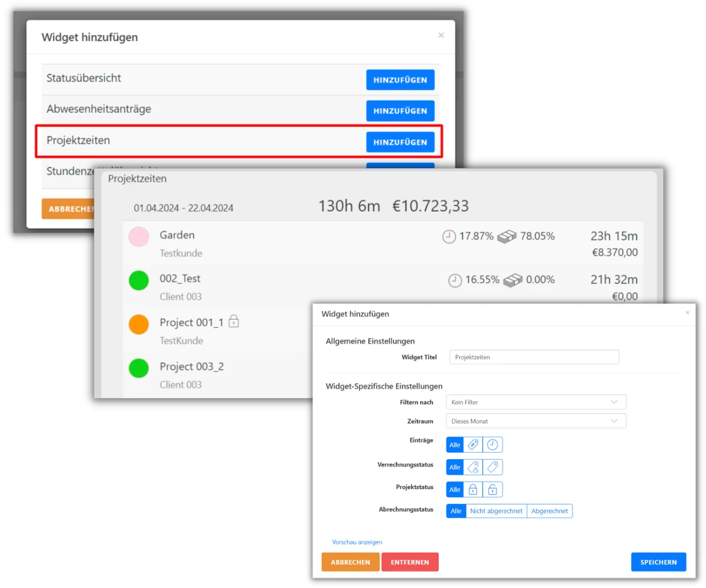Click the green status dot beside 002_Test
The width and height of the screenshot is (706, 588).
coord(139,280)
